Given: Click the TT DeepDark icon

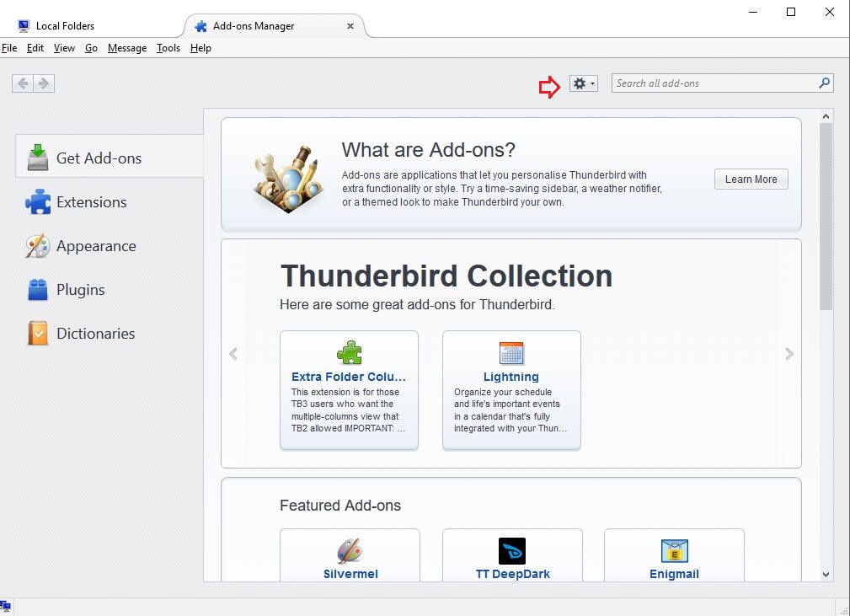Looking at the screenshot, I should click(512, 551).
